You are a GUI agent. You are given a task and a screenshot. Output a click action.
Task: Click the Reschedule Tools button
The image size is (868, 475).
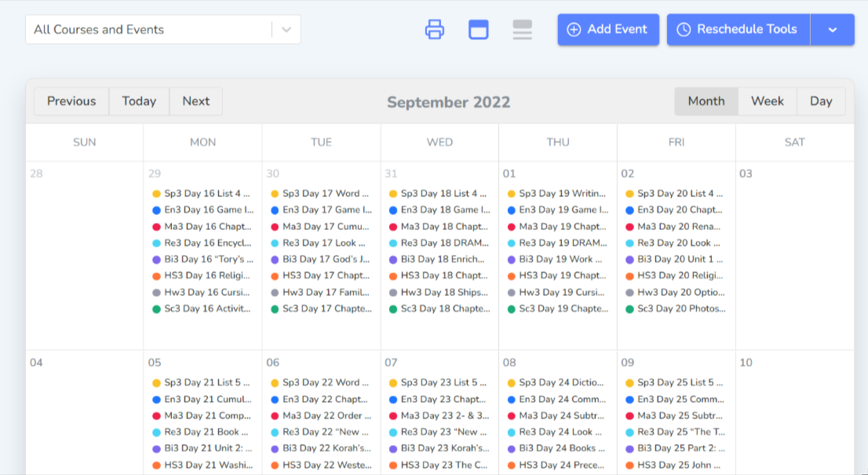pos(739,29)
